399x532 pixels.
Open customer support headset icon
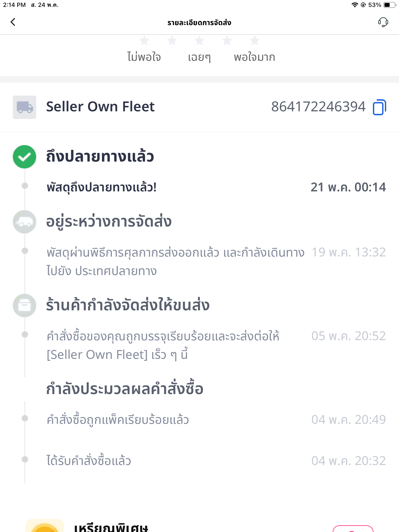pos(383,22)
